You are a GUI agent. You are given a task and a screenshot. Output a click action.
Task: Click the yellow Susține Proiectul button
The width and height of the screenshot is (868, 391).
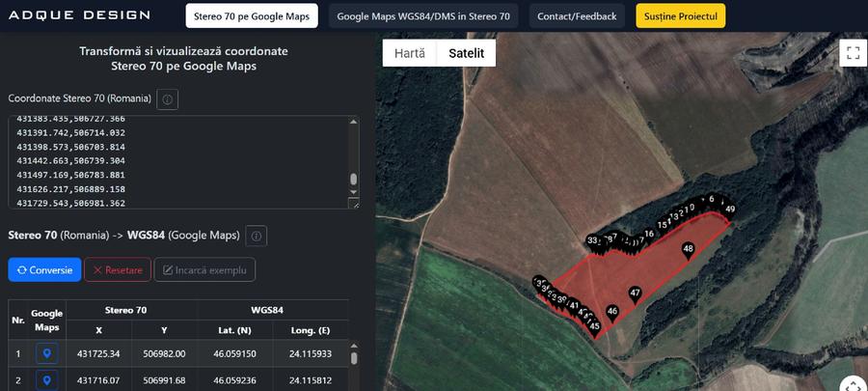pos(680,16)
